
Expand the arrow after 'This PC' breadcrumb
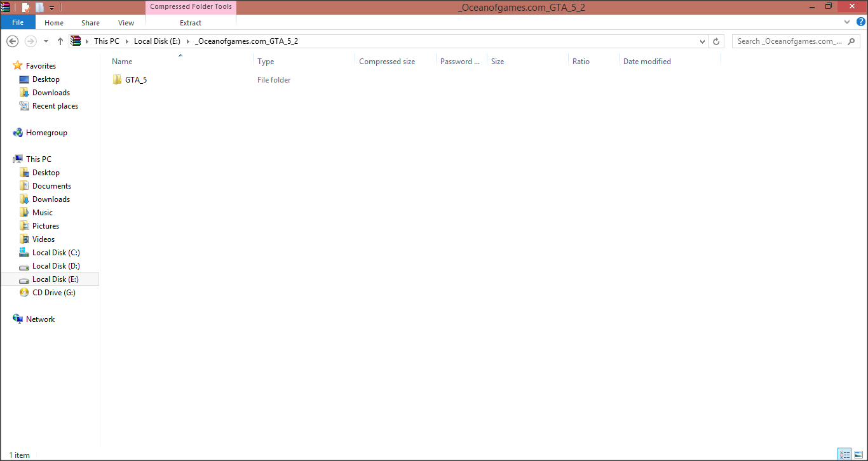coord(126,41)
